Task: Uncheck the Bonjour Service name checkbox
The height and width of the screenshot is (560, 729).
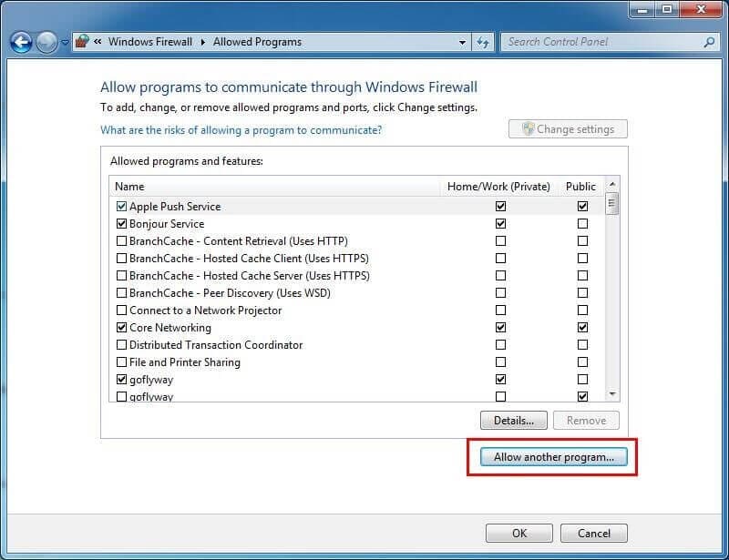Action: (121, 223)
